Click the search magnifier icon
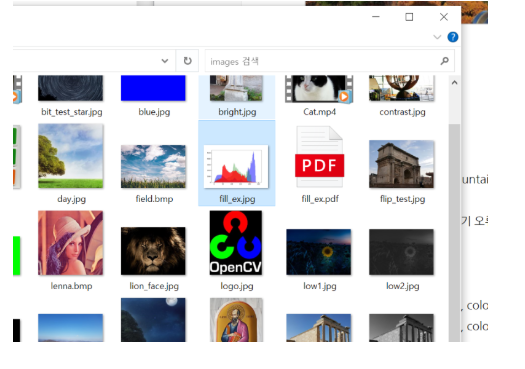This screenshot has width=525, height=369. [445, 61]
